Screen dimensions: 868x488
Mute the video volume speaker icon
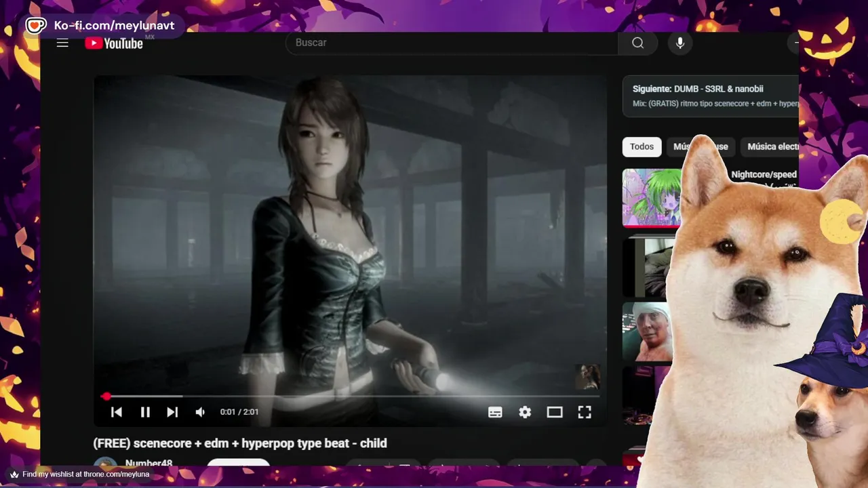point(200,412)
